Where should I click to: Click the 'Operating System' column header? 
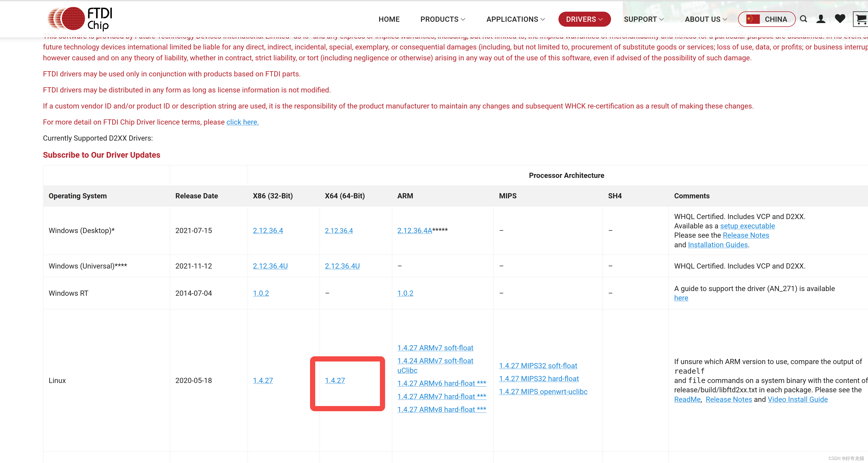coord(77,196)
